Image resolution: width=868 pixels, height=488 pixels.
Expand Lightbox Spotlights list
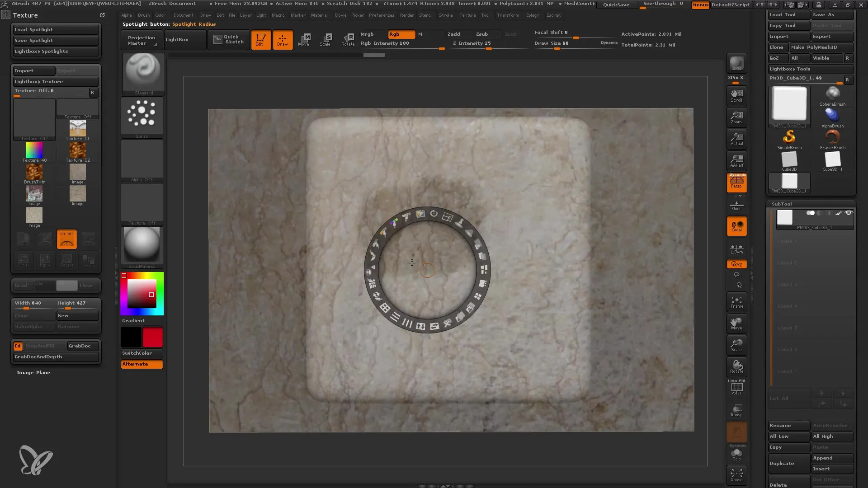point(56,52)
